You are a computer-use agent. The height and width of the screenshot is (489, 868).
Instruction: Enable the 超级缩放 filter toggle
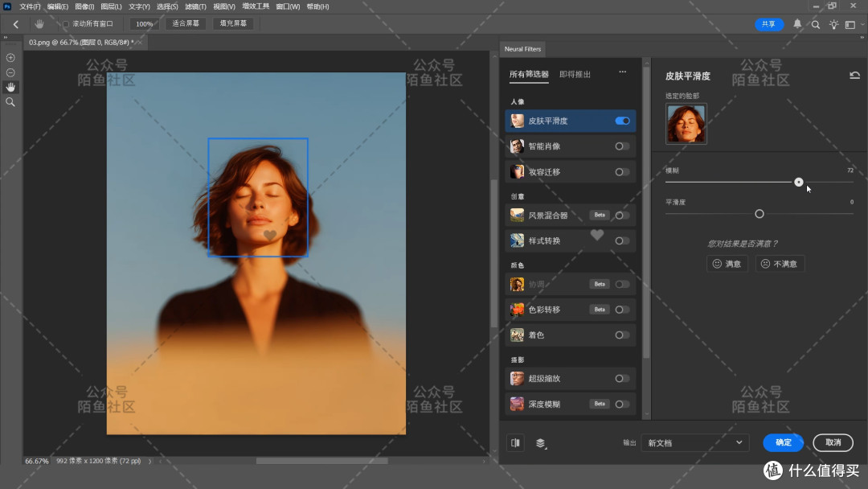(622, 379)
